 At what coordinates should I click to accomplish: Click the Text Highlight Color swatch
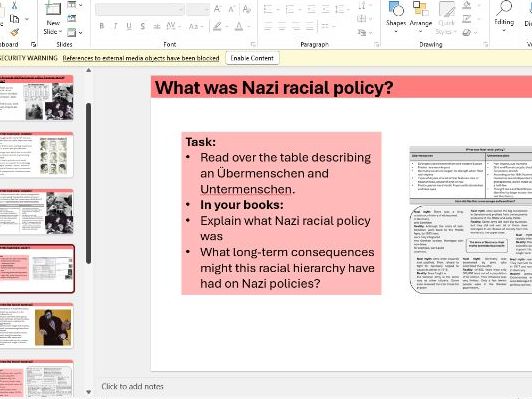[217, 26]
